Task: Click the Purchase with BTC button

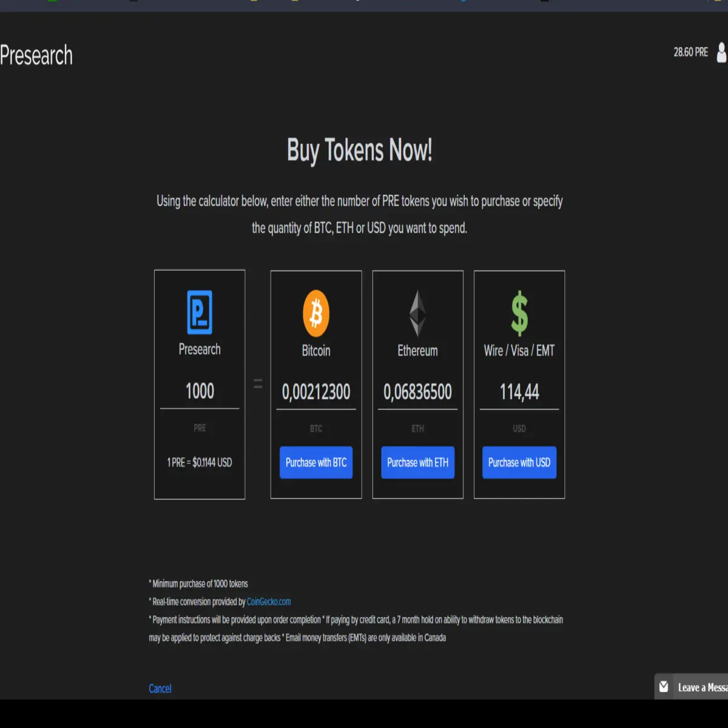Action: point(316,463)
